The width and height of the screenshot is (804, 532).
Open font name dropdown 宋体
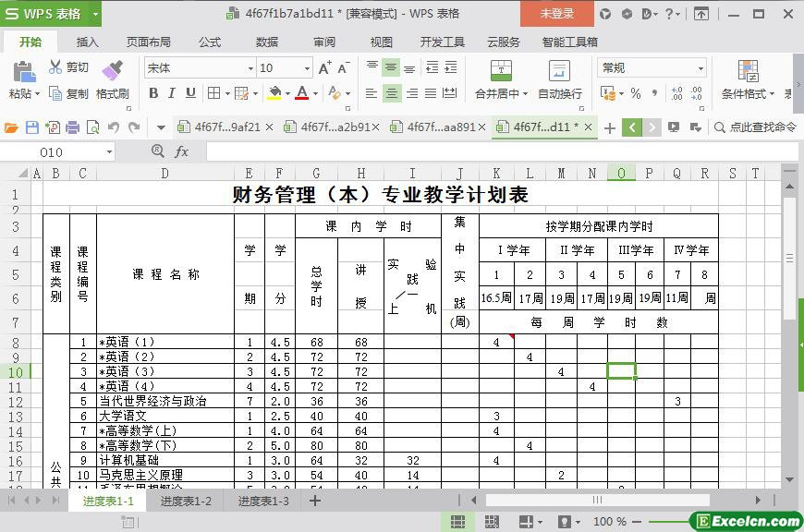tap(250, 68)
